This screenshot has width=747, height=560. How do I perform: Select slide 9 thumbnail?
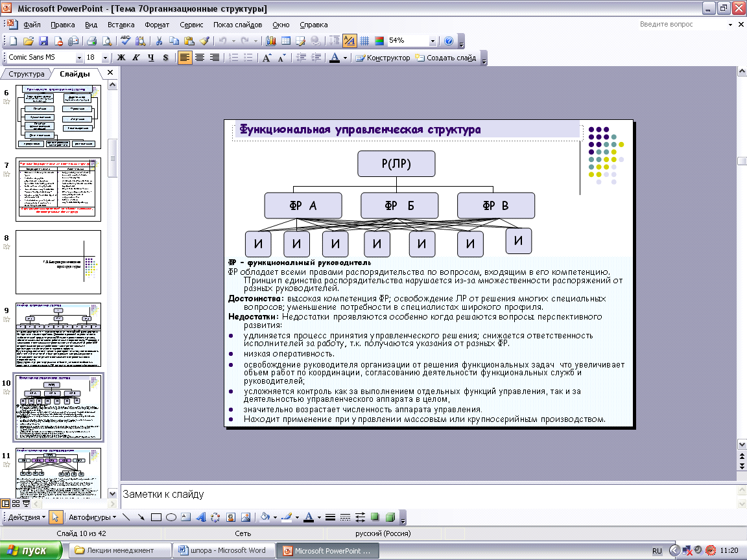click(x=58, y=334)
